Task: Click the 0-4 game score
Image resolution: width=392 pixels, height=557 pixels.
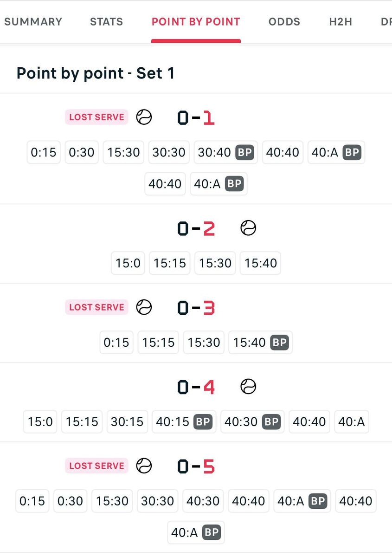Action: tap(196, 387)
